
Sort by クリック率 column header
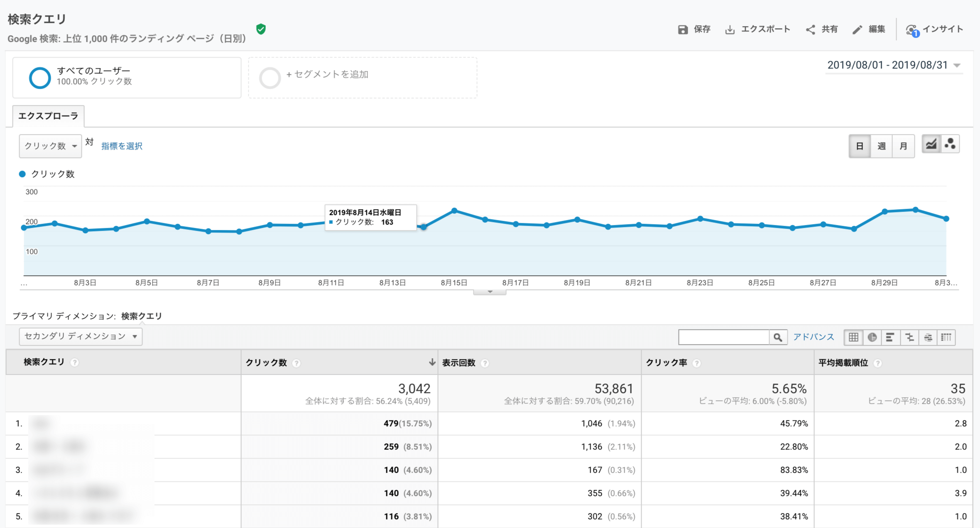666,363
